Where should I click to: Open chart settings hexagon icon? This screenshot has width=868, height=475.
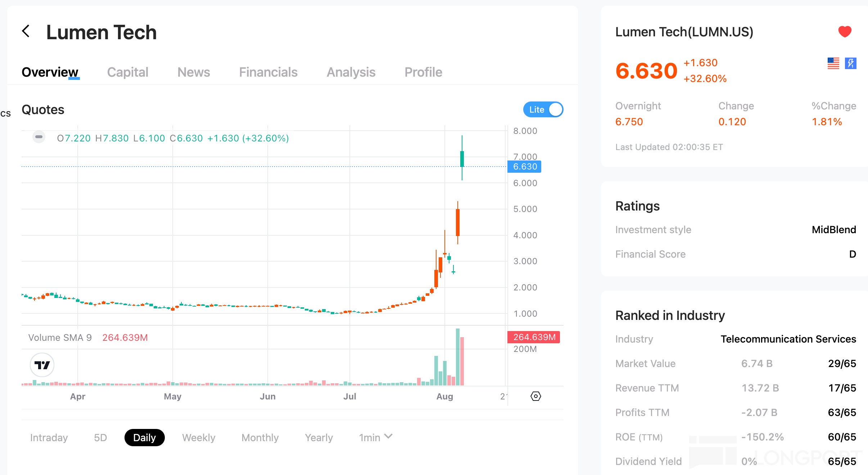[x=535, y=396]
